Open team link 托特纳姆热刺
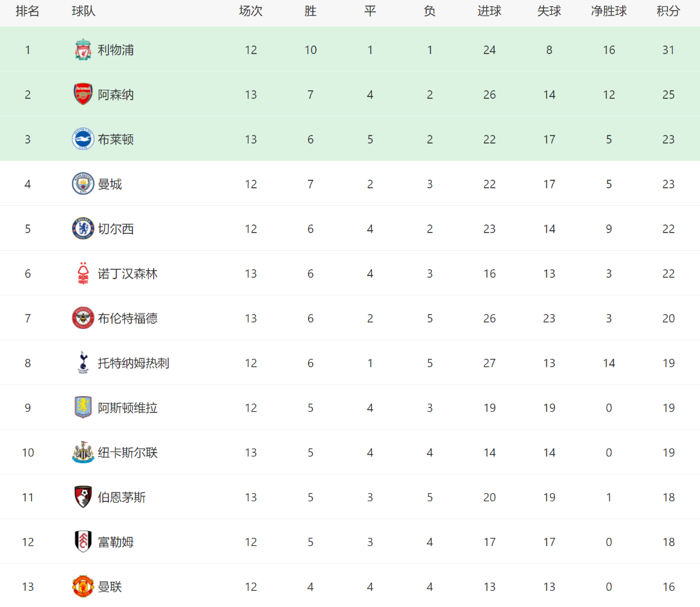This screenshot has width=700, height=607. coord(134,363)
